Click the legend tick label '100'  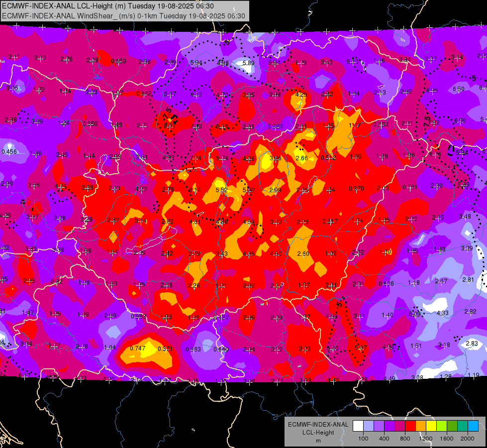pos(363,439)
